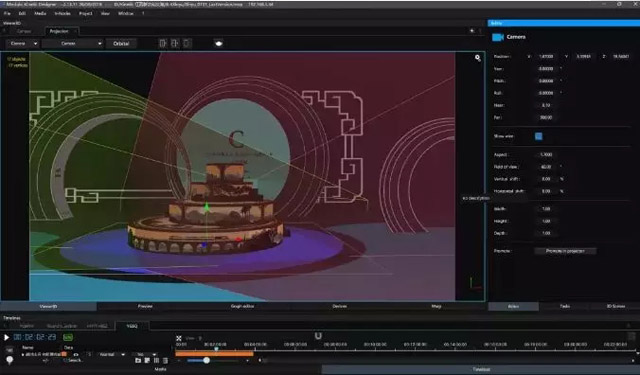Click the Promote in projector button

tap(565, 251)
